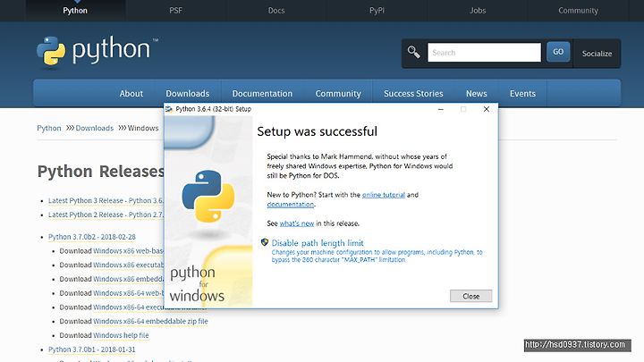
Task: Click the Python breadcrumb link
Action: point(49,128)
